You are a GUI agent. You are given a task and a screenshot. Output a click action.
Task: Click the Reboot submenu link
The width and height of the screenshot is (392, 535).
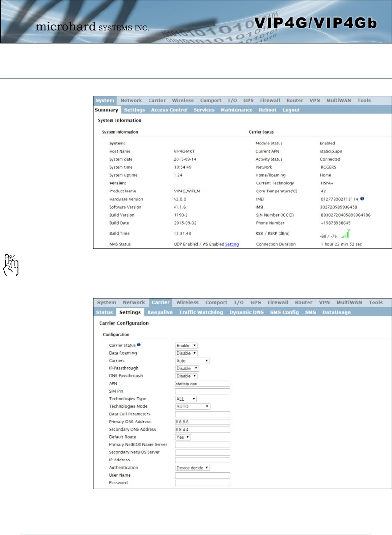pyautogui.click(x=267, y=110)
